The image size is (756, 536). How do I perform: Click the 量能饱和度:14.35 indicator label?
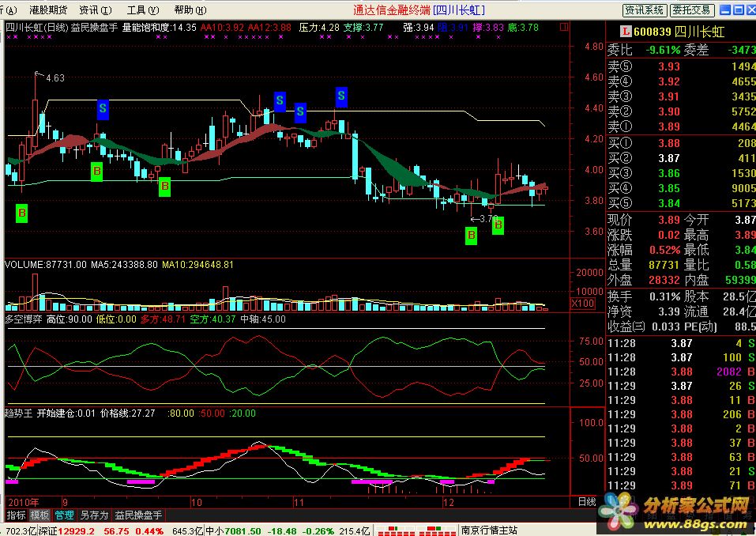pyautogui.click(x=159, y=28)
